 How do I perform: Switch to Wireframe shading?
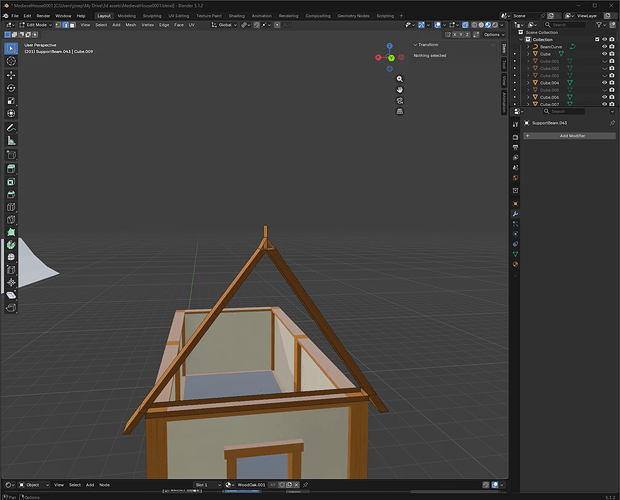(x=474, y=25)
